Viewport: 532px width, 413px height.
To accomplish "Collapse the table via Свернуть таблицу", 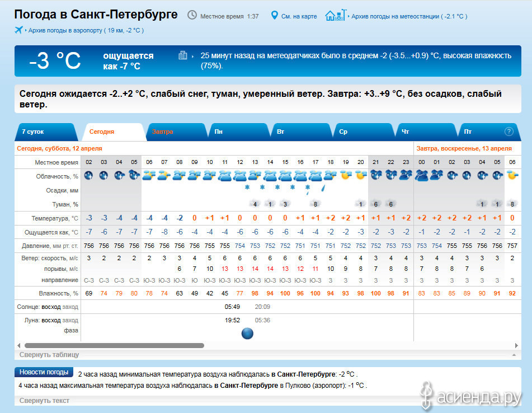I will (x=49, y=355).
